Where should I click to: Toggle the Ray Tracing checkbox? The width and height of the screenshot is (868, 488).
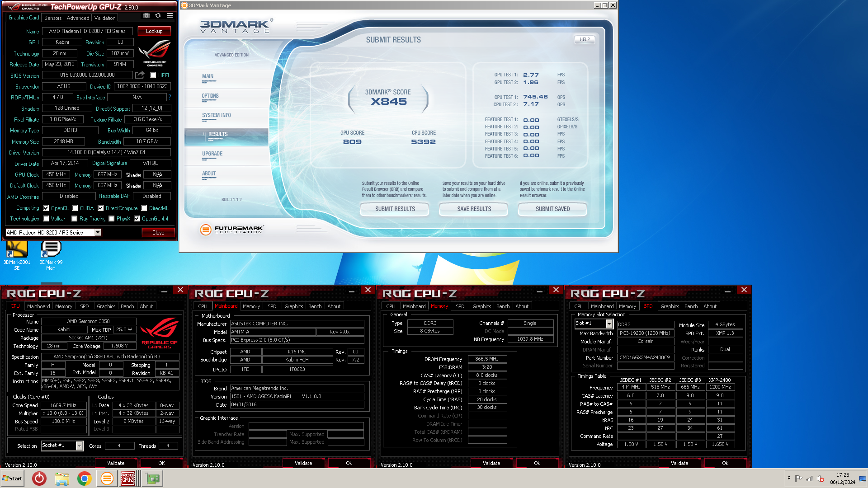click(x=75, y=219)
